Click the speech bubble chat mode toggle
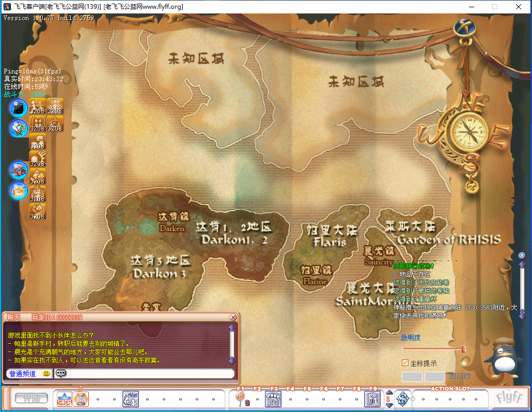This screenshot has width=532, height=412. coord(61,373)
